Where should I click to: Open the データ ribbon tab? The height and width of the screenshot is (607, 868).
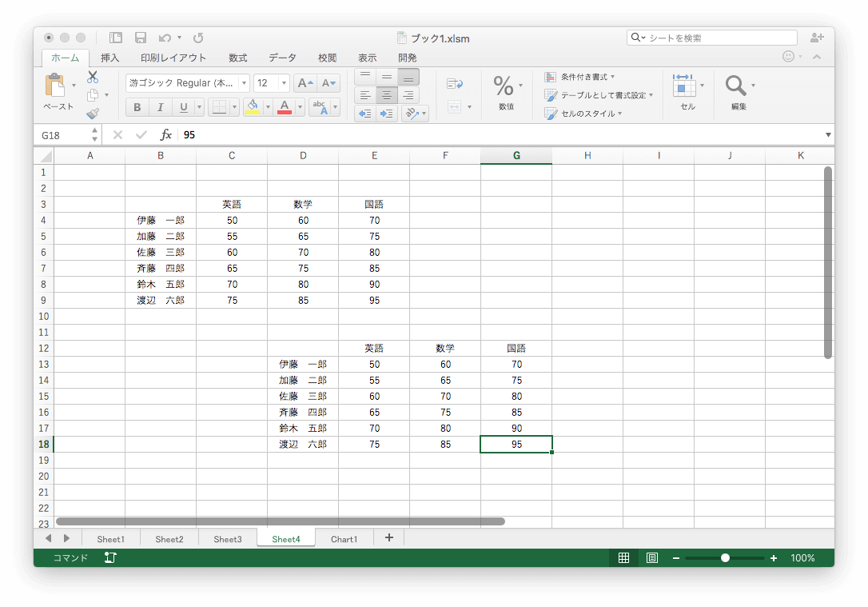[x=282, y=58]
